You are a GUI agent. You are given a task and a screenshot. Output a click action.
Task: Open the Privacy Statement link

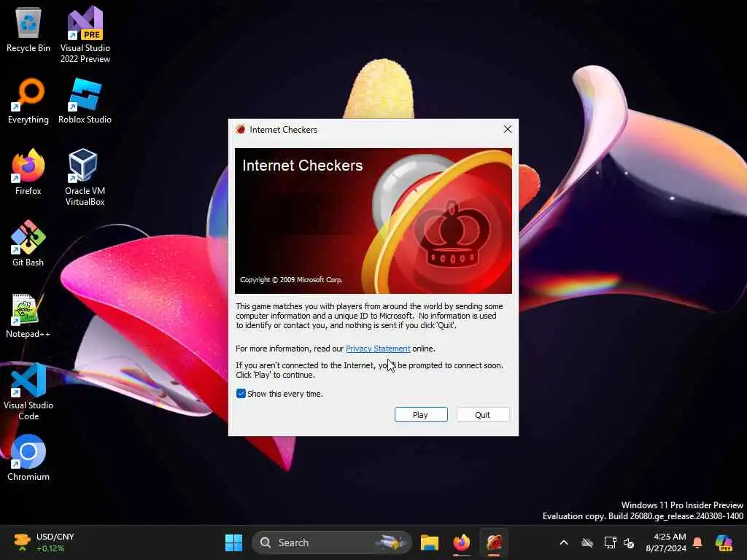[378, 349]
